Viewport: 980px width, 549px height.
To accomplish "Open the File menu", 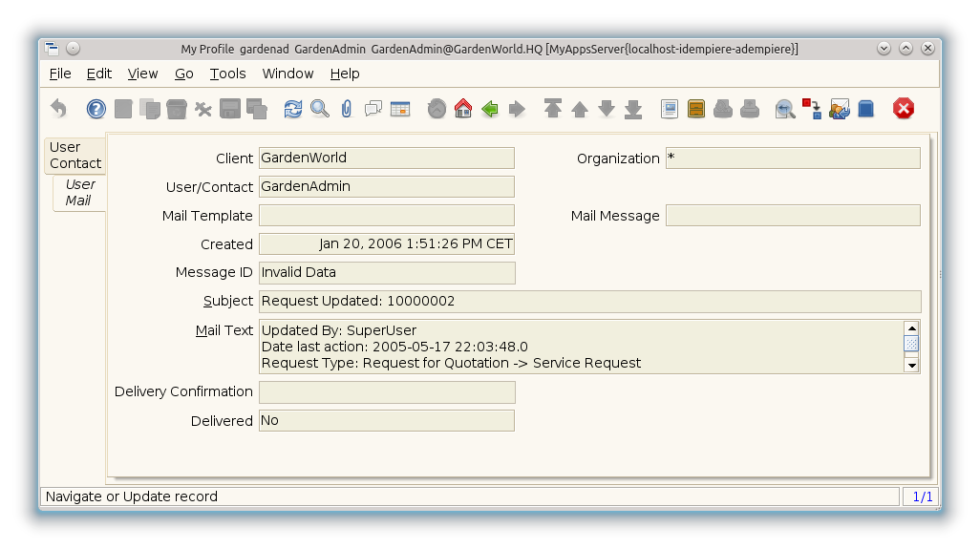I will pyautogui.click(x=60, y=74).
